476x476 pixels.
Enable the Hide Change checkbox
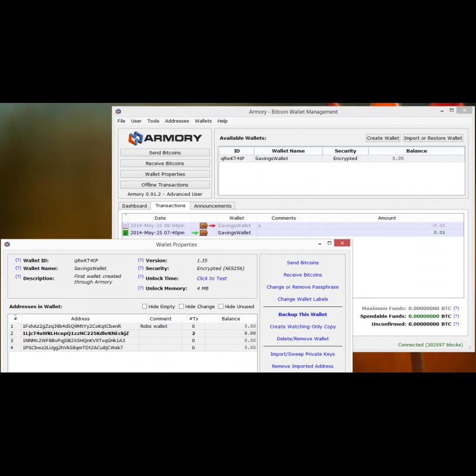coord(181,306)
